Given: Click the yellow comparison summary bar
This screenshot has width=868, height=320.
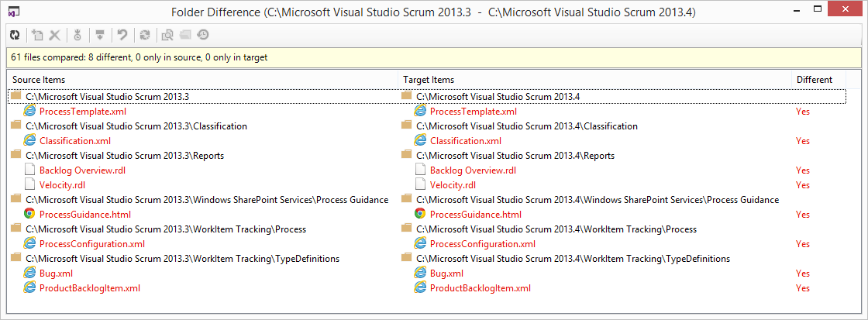Looking at the screenshot, I should (x=434, y=57).
